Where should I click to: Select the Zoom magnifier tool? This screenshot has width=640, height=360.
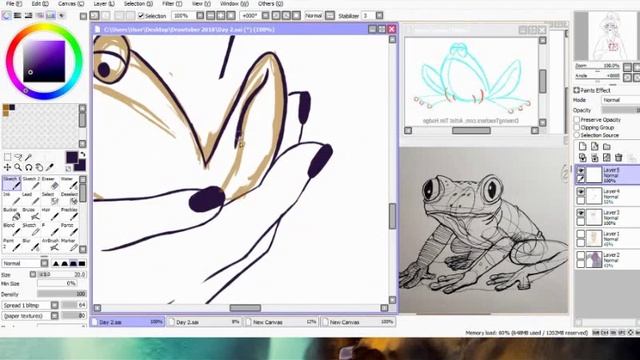point(18,167)
